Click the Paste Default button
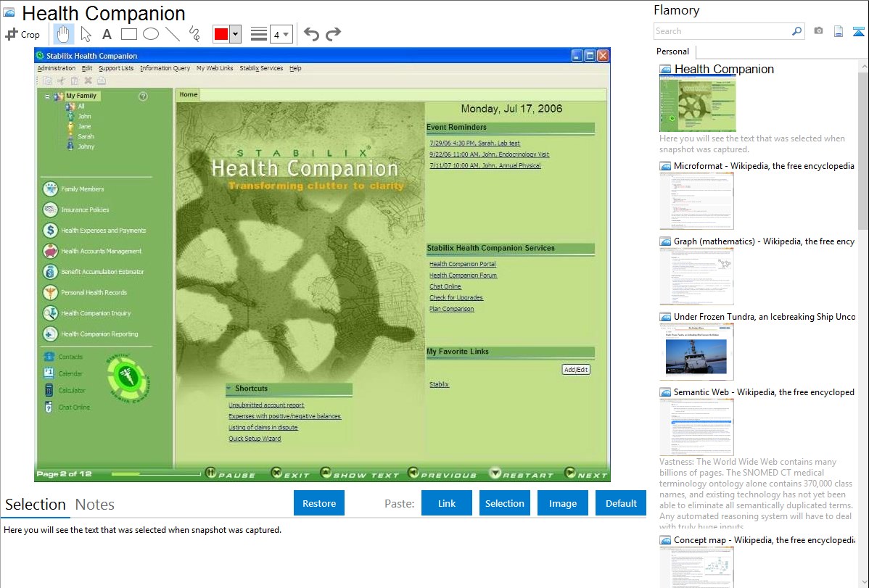Image resolution: width=869 pixels, height=588 pixels. pos(621,503)
